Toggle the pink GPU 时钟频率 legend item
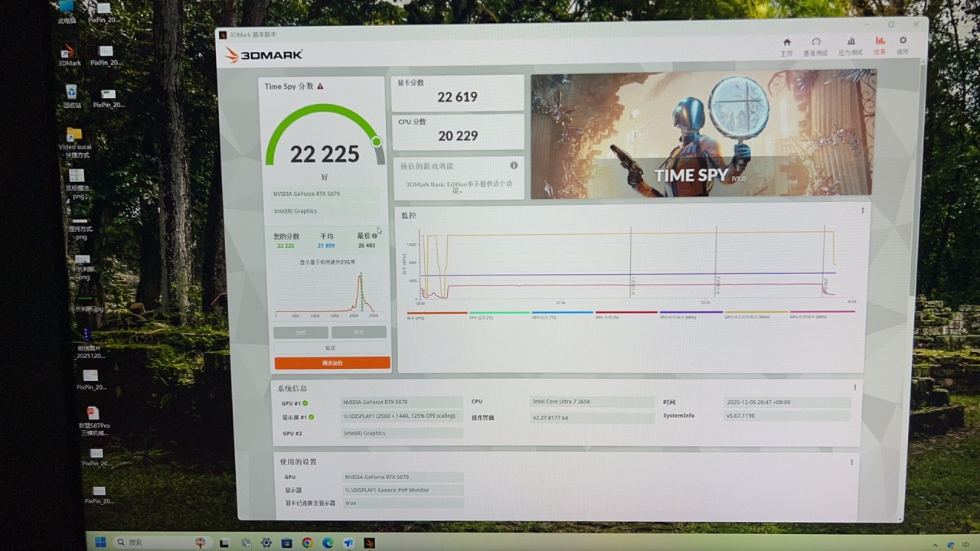Image resolution: width=980 pixels, height=551 pixels. (822, 315)
